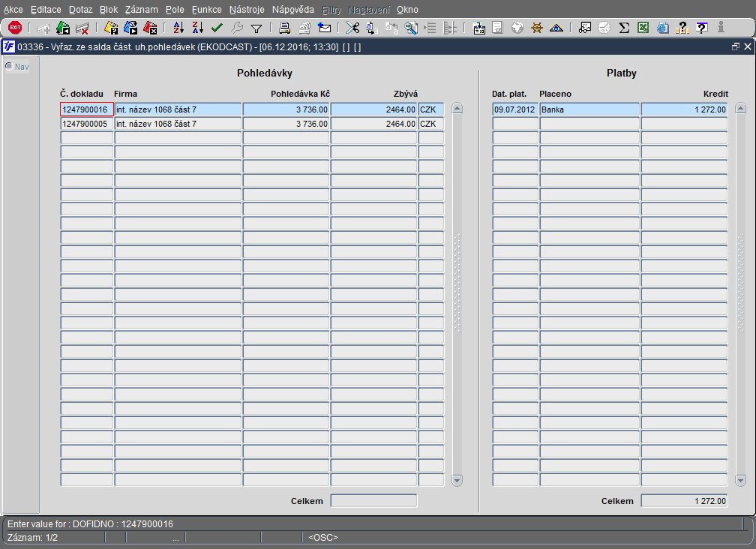The image size is (756, 549).
Task: Click the delete record icon with red X
Action: 82,28
